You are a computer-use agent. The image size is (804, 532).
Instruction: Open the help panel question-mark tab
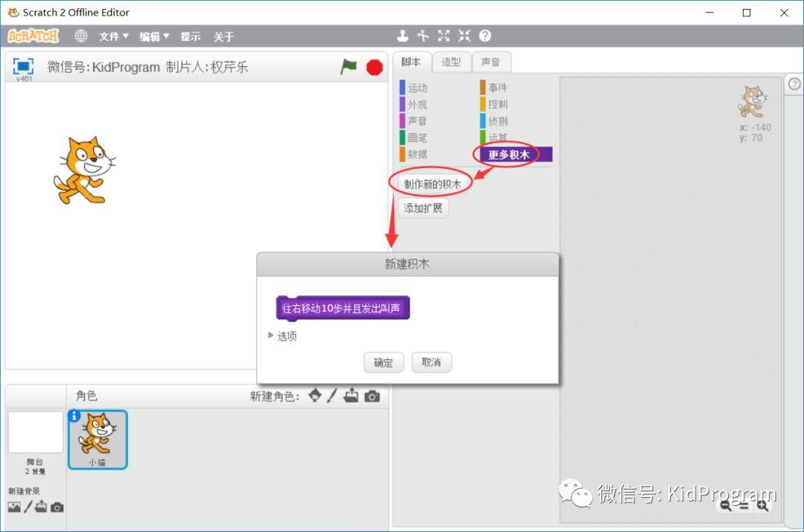(794, 83)
